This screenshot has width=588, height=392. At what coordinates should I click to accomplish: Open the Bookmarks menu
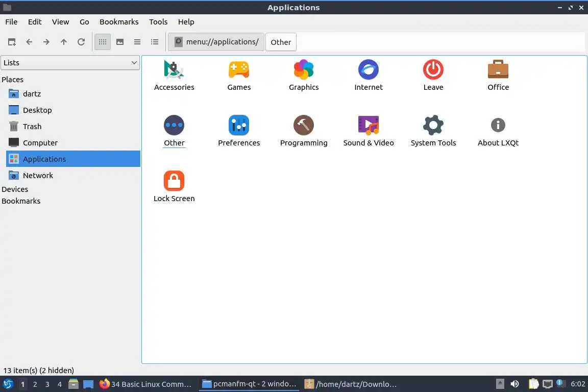coord(119,22)
